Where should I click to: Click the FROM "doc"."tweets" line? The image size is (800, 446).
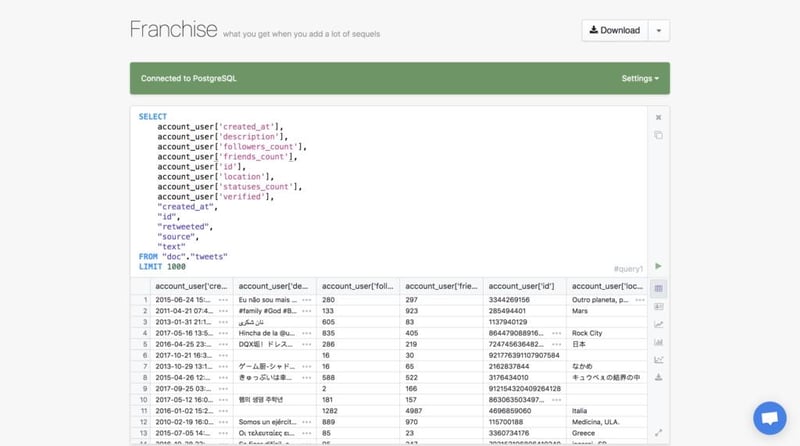pyautogui.click(x=183, y=257)
